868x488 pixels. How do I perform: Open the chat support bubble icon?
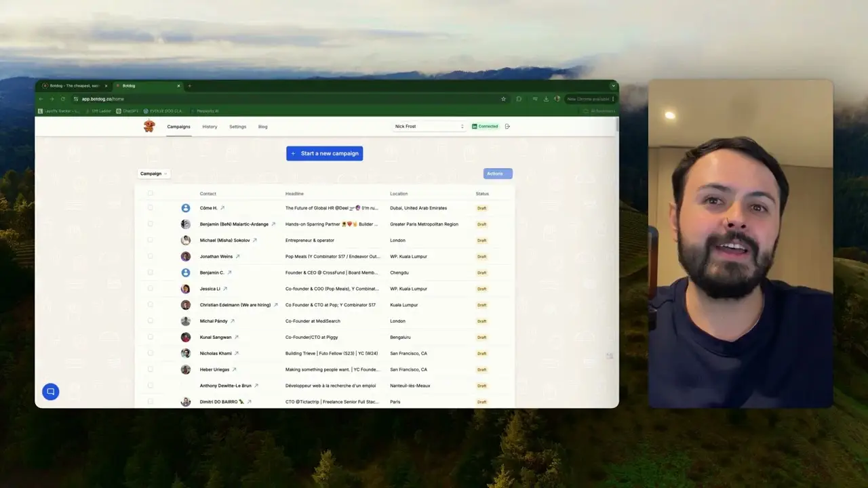(x=50, y=392)
